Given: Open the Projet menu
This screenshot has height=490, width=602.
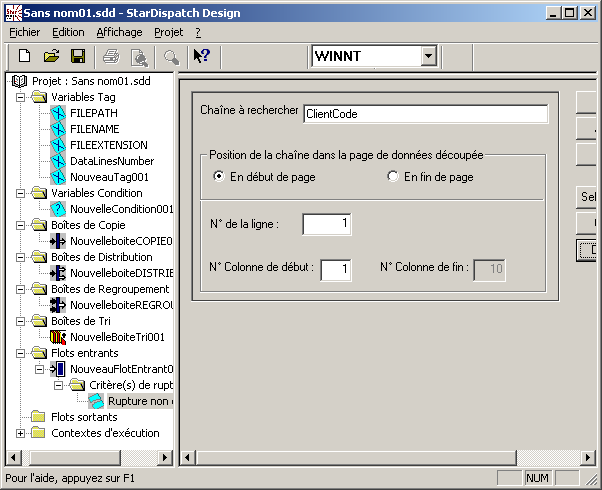Looking at the screenshot, I should (x=168, y=32).
